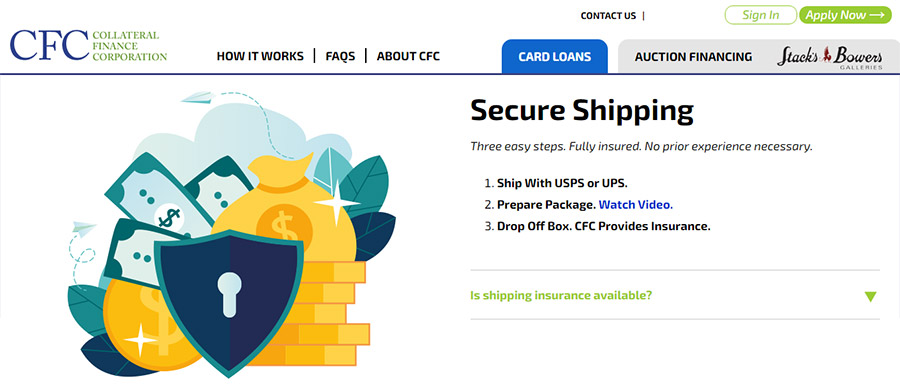Click the CFC Collateral Finance Corporation logo
Image resolution: width=900 pixels, height=388 pixels.
tap(88, 45)
